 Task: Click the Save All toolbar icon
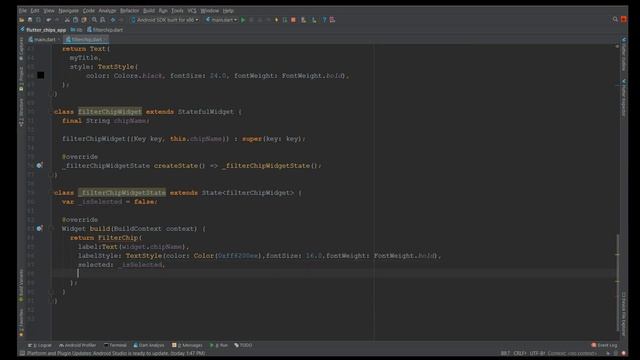[30, 20]
